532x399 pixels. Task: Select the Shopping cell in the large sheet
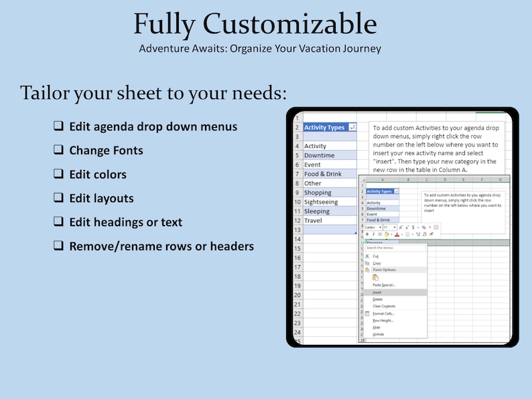330,193
